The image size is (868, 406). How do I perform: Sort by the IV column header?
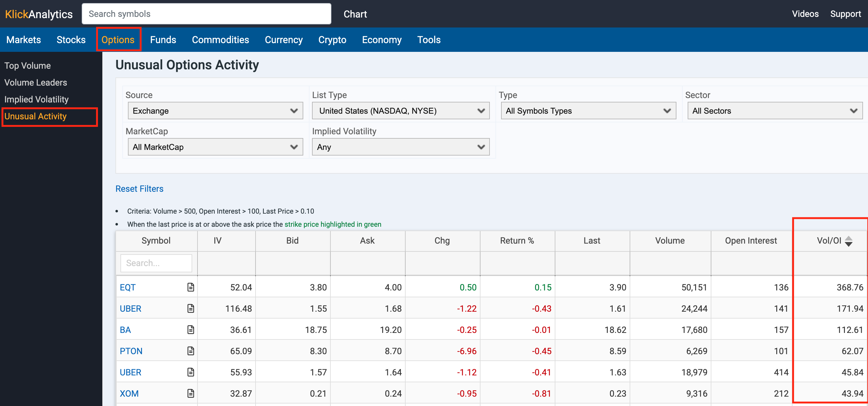point(217,240)
